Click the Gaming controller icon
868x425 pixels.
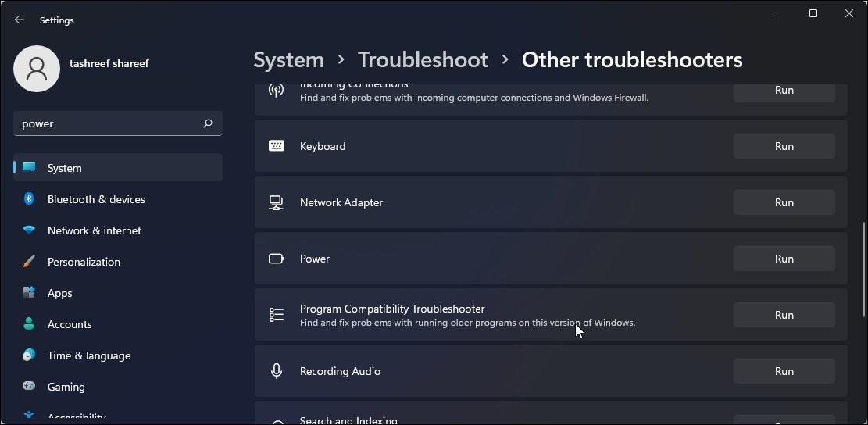click(x=29, y=386)
